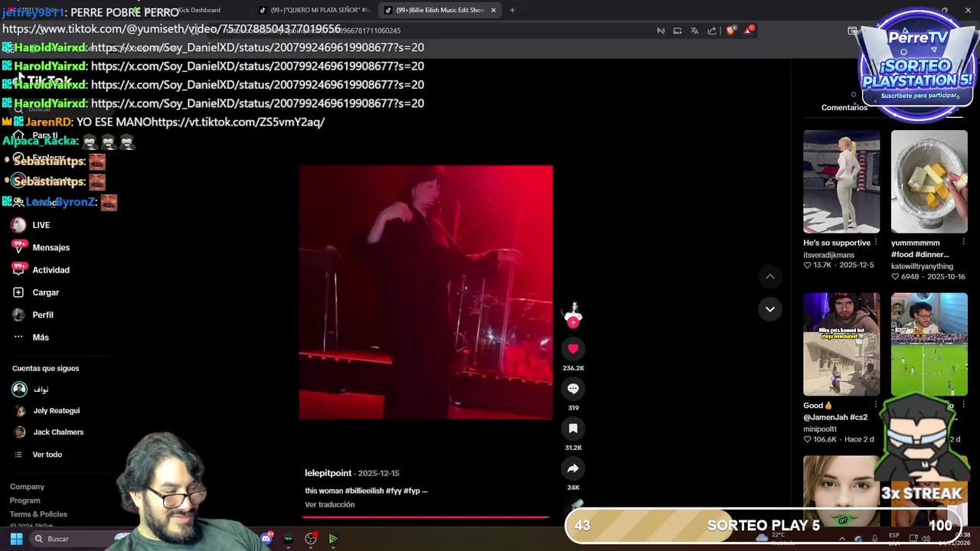Image resolution: width=980 pixels, height=551 pixels.
Task: Click the Brave Rewards triangle icon
Action: pyautogui.click(x=749, y=31)
